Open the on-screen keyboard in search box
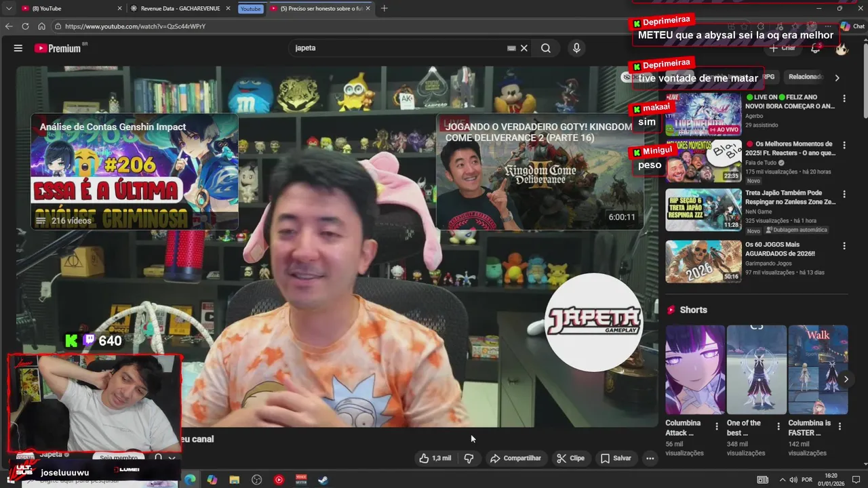This screenshot has height=488, width=868. pos(511,48)
